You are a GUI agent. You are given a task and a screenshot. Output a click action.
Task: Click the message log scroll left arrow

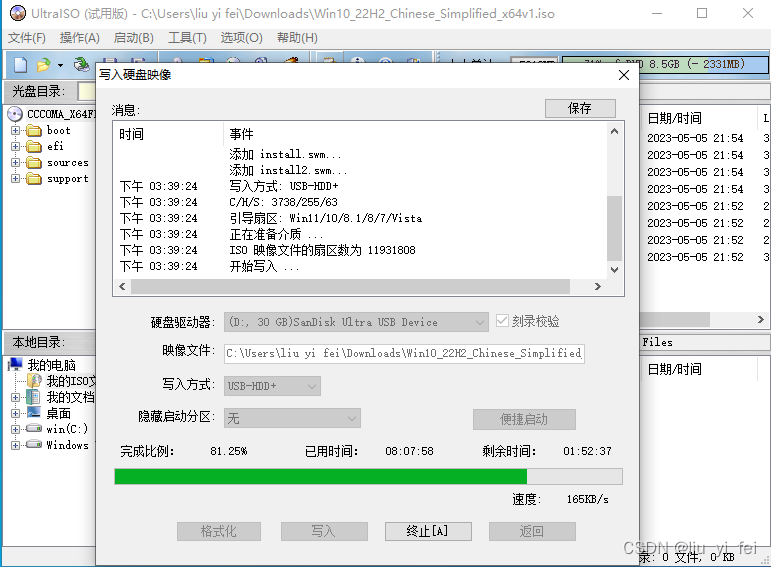point(122,286)
